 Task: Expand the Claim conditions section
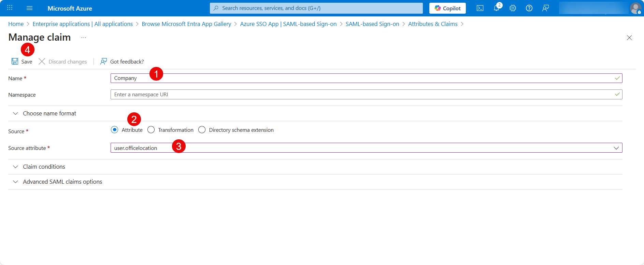44,167
